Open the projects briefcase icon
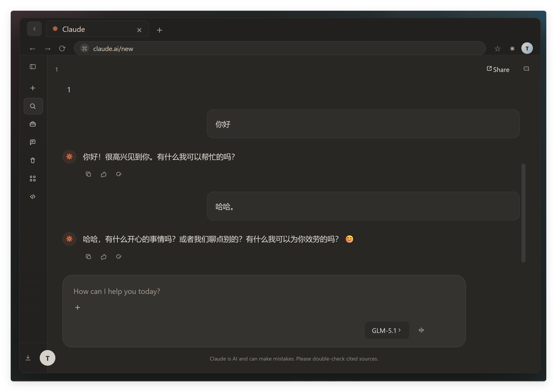 pyautogui.click(x=33, y=124)
